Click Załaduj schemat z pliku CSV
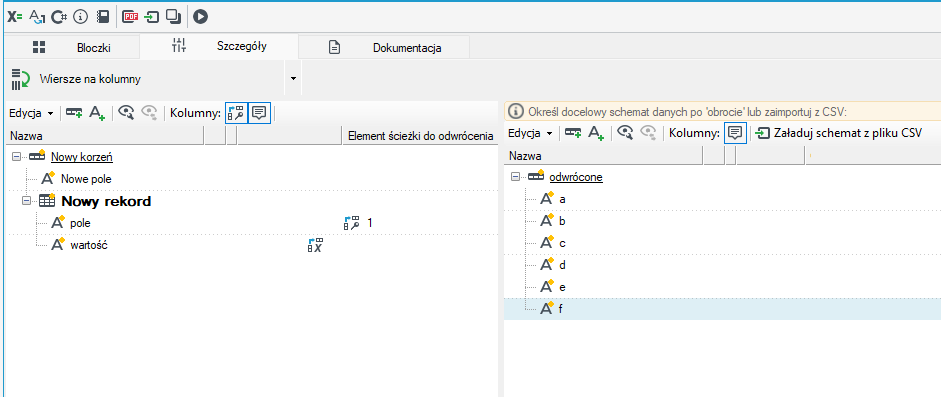Screen dimensions: 941x397 pos(838,133)
